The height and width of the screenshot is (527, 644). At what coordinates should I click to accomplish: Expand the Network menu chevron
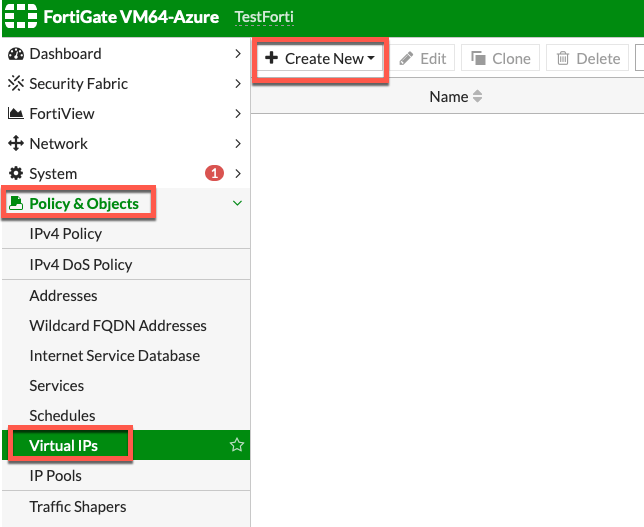[238, 143]
